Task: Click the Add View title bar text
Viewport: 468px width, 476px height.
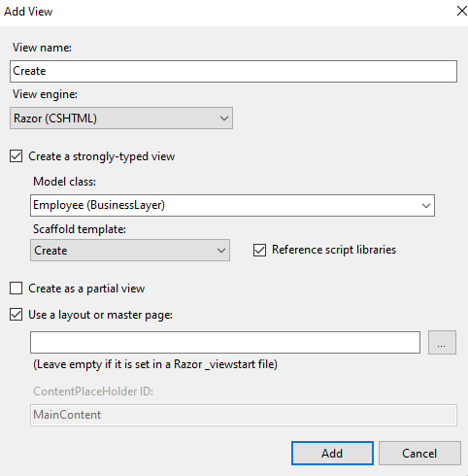Action: (28, 12)
